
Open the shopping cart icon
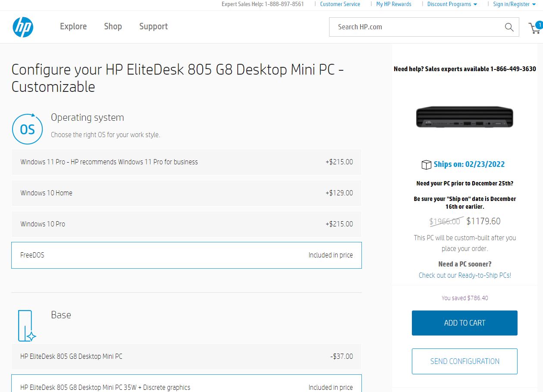point(535,28)
